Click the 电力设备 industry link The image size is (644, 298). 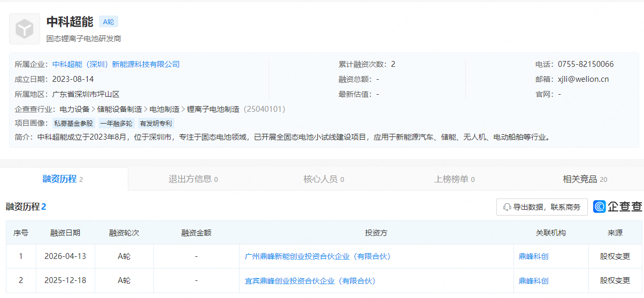point(74,109)
